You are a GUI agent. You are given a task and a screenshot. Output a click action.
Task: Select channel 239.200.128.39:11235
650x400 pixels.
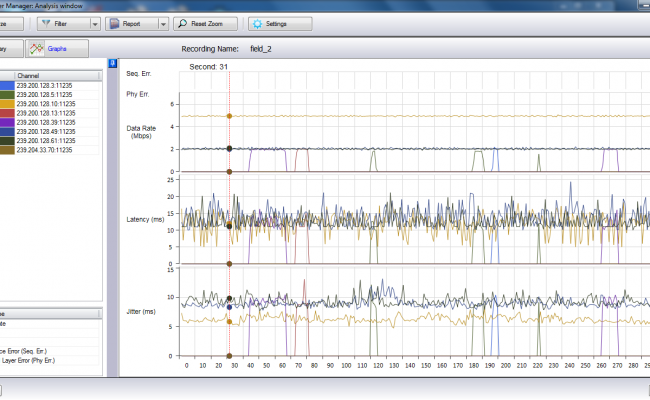coord(57,122)
